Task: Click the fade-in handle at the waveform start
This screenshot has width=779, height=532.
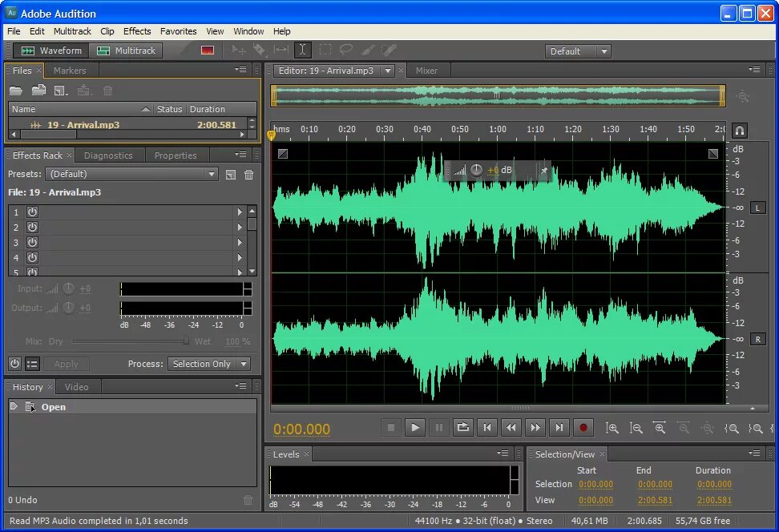Action: 283,154
